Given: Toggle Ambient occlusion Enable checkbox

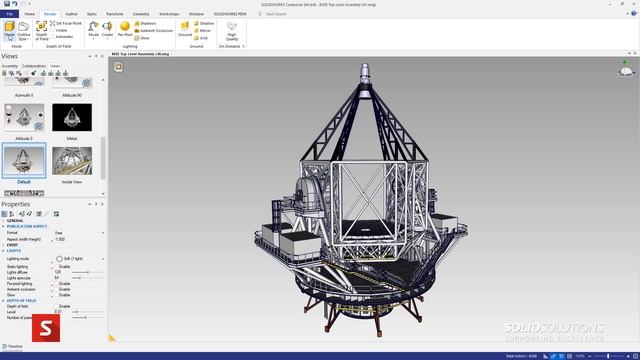Looking at the screenshot, I should point(57,289).
